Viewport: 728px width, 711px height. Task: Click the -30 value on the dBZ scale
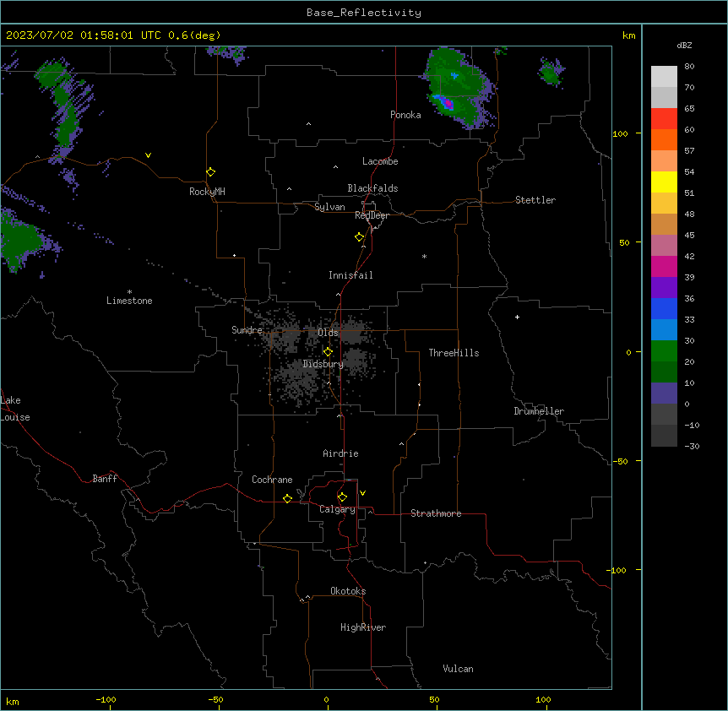(x=692, y=446)
